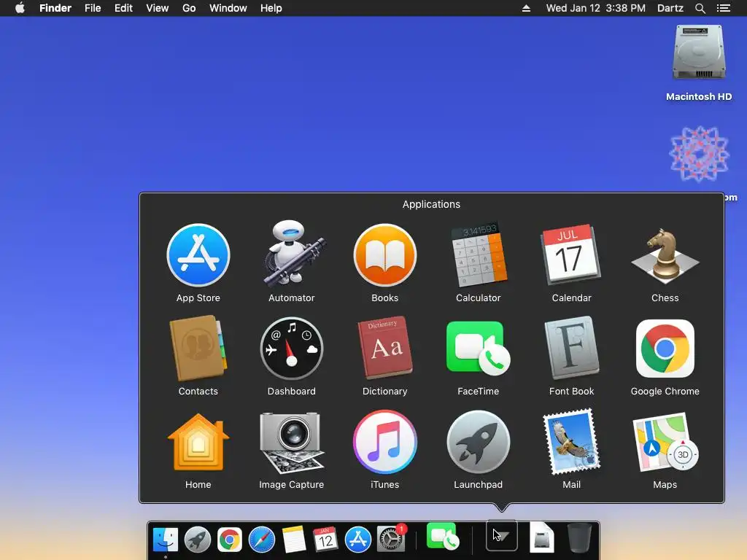This screenshot has width=747, height=560.
Task: Open the Window menu
Action: (228, 8)
